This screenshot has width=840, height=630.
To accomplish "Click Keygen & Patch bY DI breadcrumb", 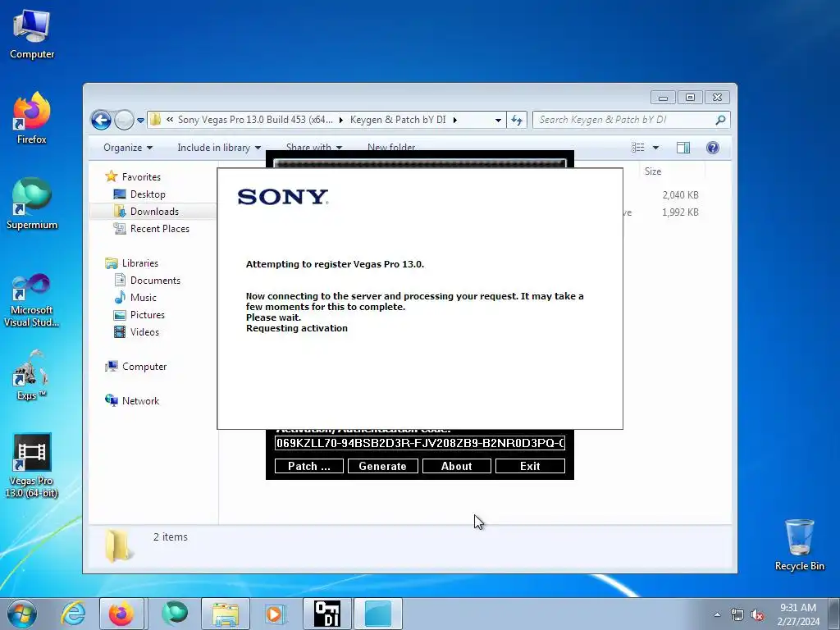I will [398, 120].
